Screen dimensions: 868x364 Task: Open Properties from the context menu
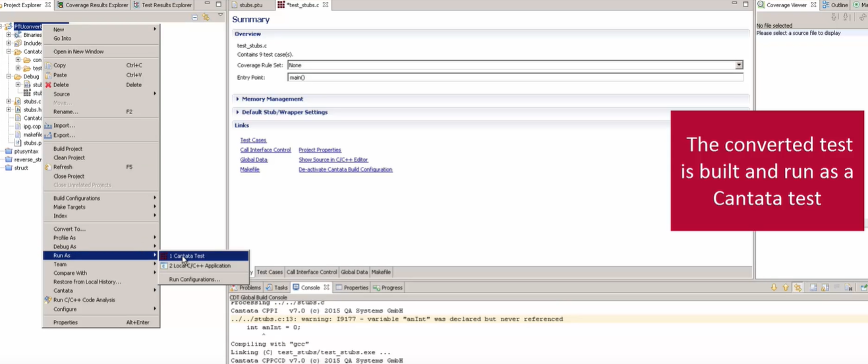pyautogui.click(x=101, y=322)
